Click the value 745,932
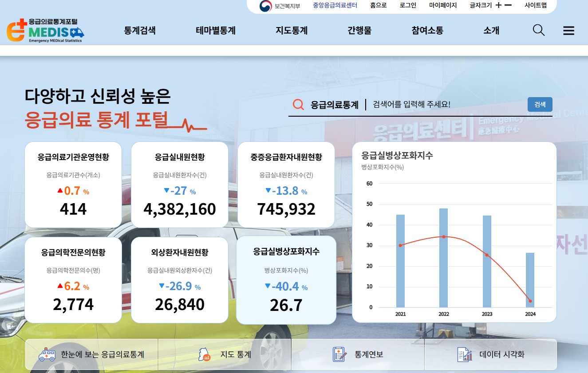 (286, 209)
